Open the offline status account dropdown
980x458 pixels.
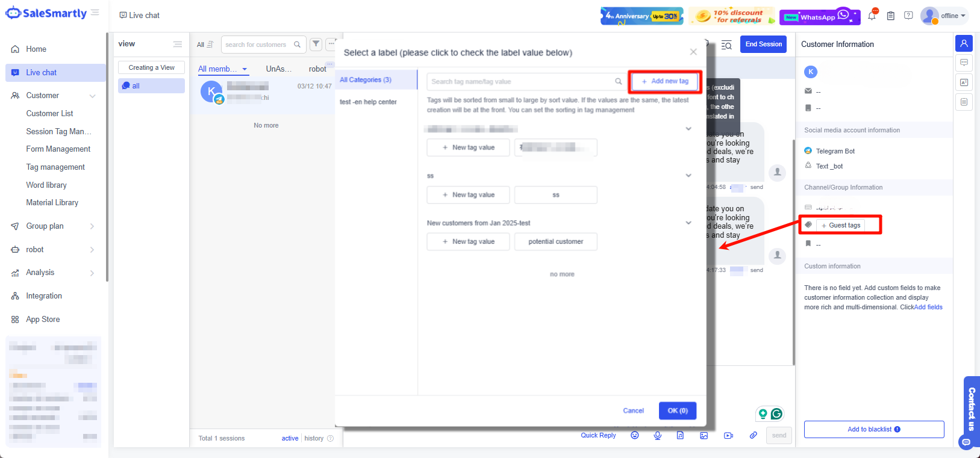coord(944,16)
